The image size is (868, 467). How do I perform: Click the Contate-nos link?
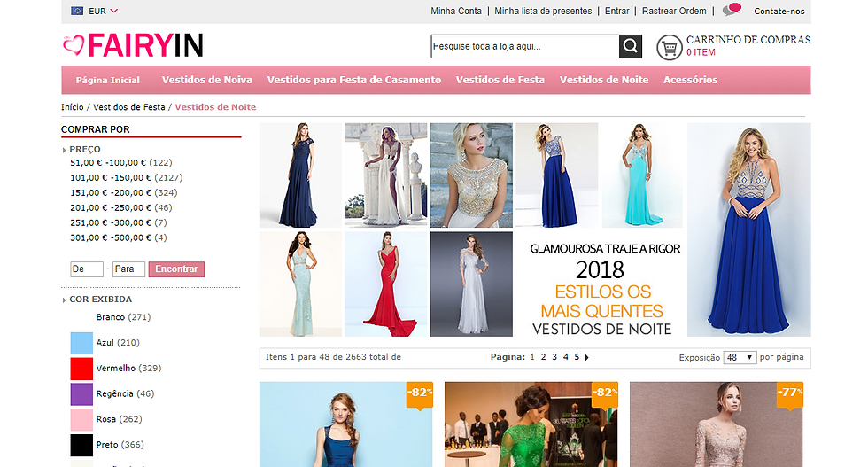tap(779, 12)
